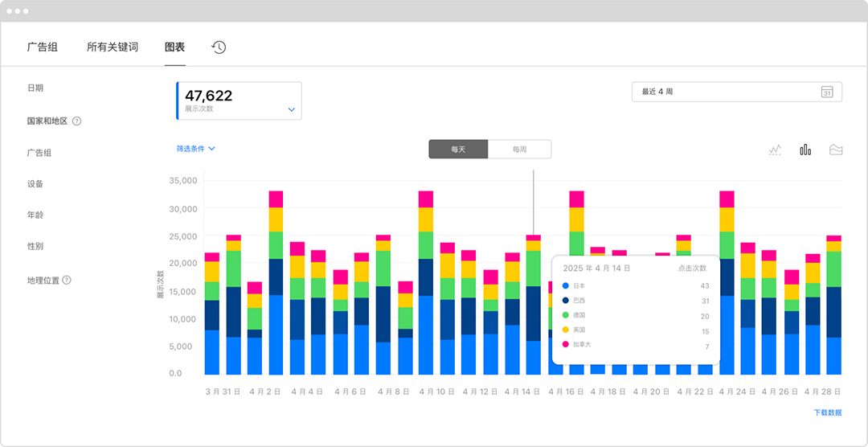Click the bar for 4 月 14 日
Screen dimensions: 868x447
[534, 305]
